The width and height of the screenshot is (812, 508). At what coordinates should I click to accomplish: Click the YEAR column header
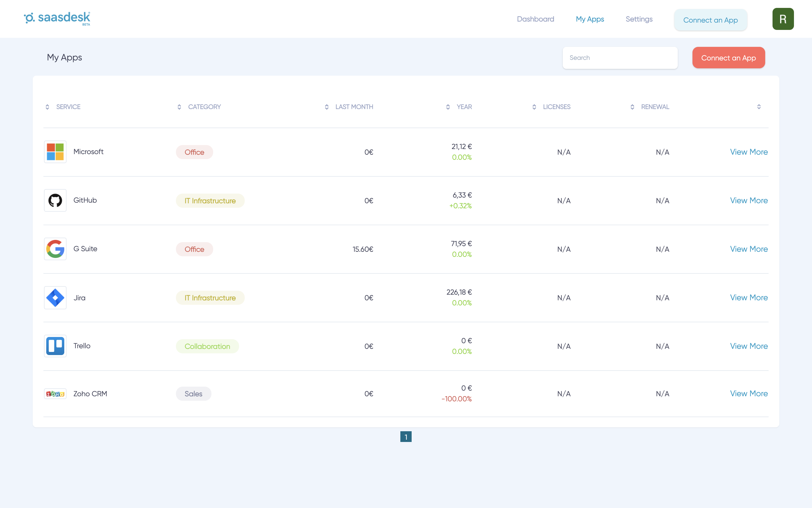[464, 107]
